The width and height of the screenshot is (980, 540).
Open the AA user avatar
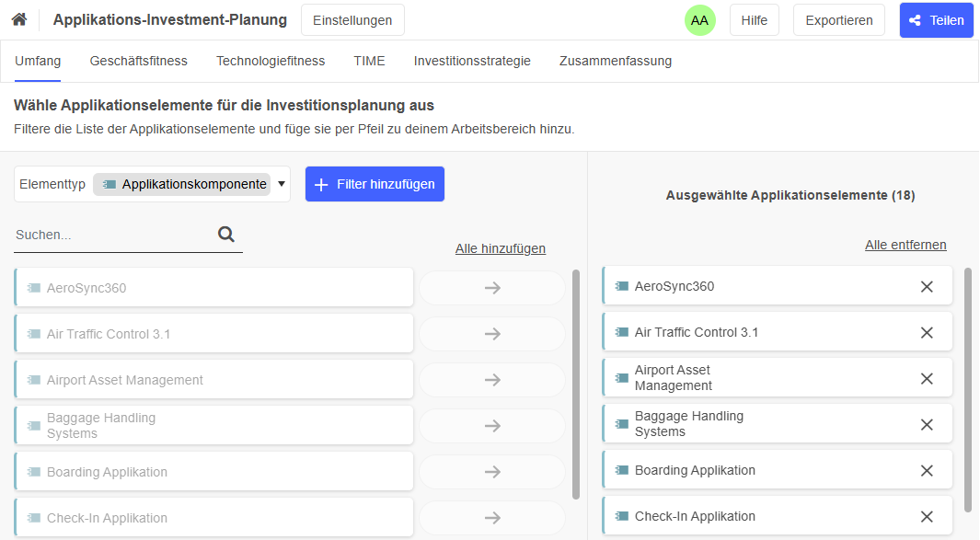coord(698,19)
